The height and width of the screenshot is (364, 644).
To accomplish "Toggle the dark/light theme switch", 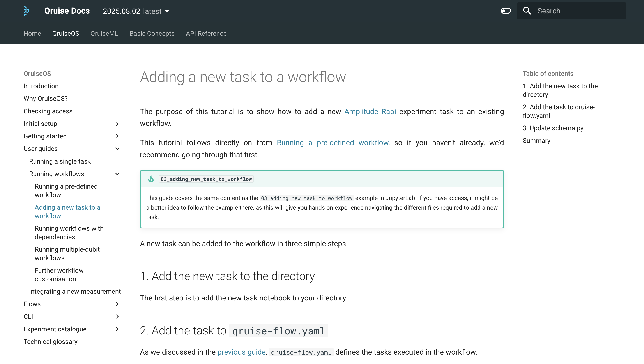I will click(506, 11).
